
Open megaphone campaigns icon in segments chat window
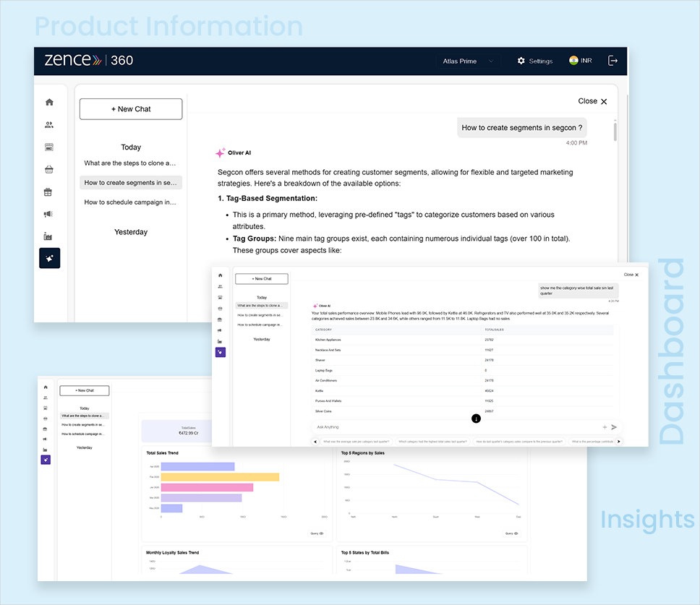coord(48,214)
